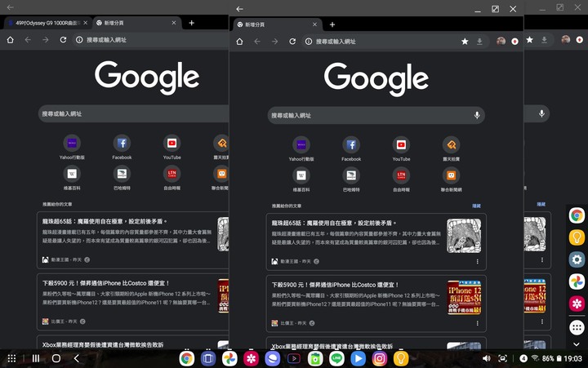The width and height of the screenshot is (588, 368).
Task: Start voice search in front window search box
Action: click(x=477, y=115)
